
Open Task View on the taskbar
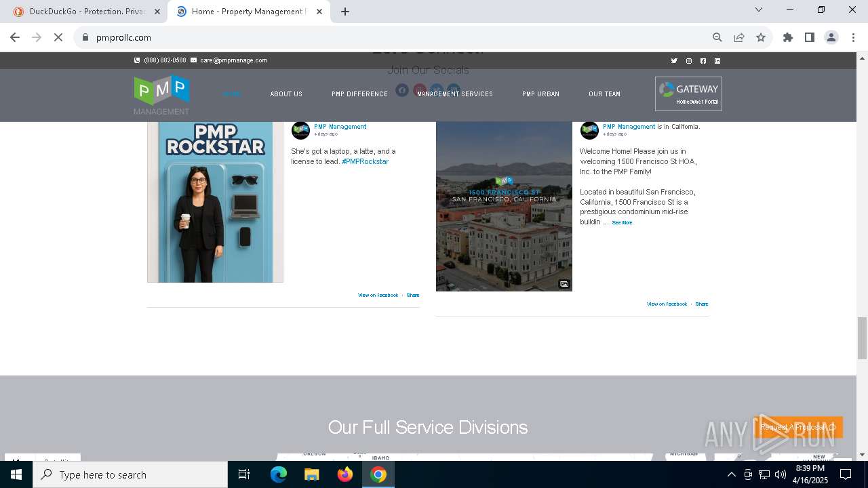[244, 474]
